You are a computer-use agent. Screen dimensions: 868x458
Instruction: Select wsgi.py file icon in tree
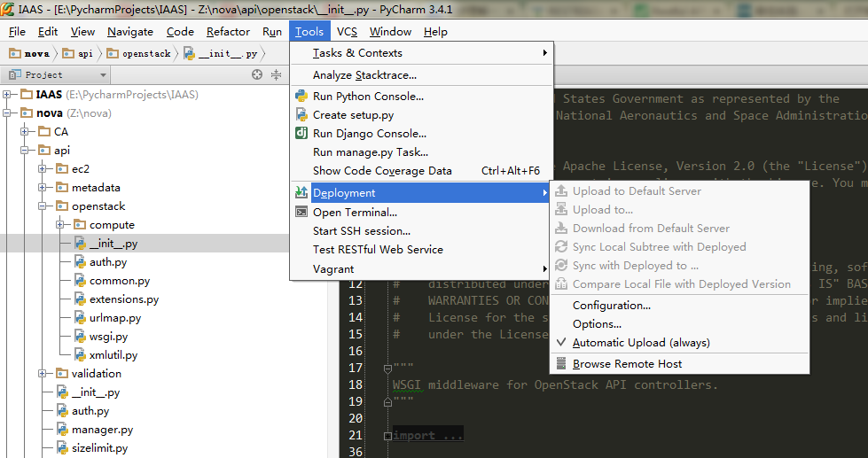[81, 337]
